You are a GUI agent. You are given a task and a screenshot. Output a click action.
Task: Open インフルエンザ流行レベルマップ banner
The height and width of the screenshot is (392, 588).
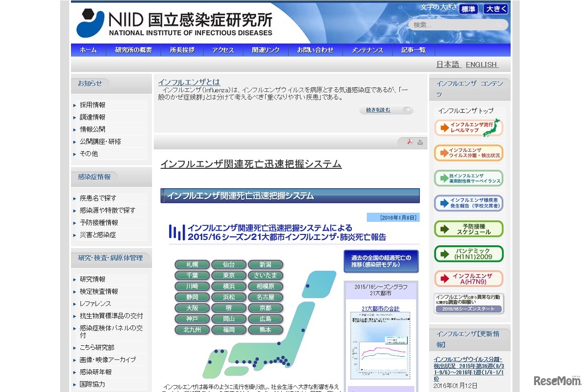pos(468,128)
